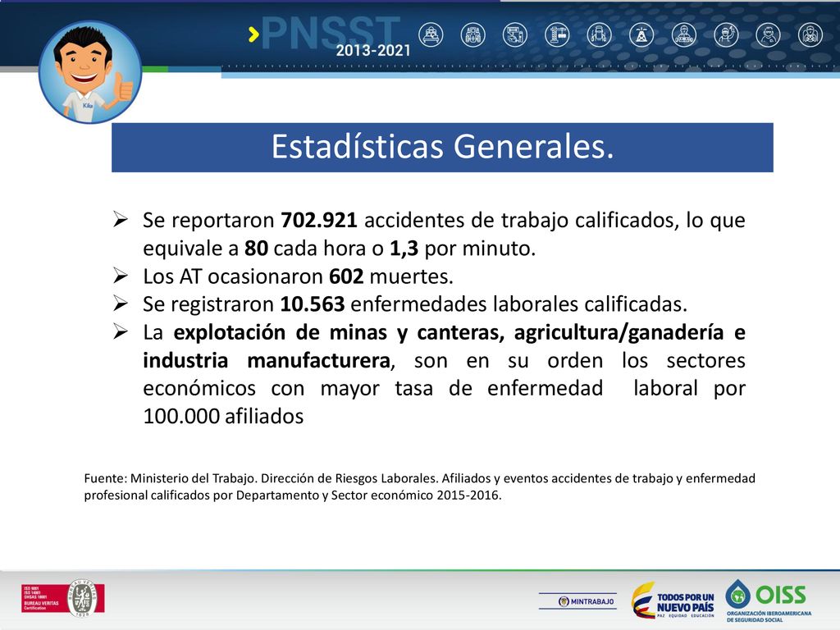Click the car vehicle icon in the header
This screenshot has height=630, width=840.
(x=600, y=35)
